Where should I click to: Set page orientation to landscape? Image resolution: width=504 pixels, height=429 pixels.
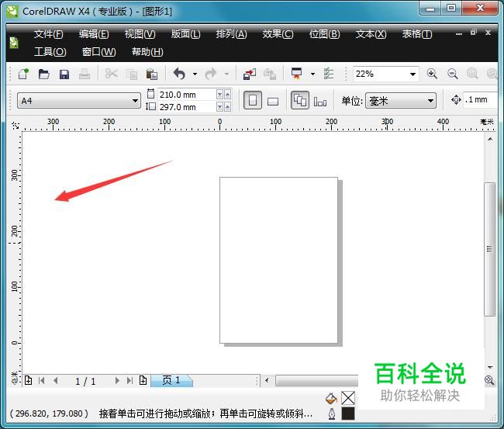pos(273,102)
